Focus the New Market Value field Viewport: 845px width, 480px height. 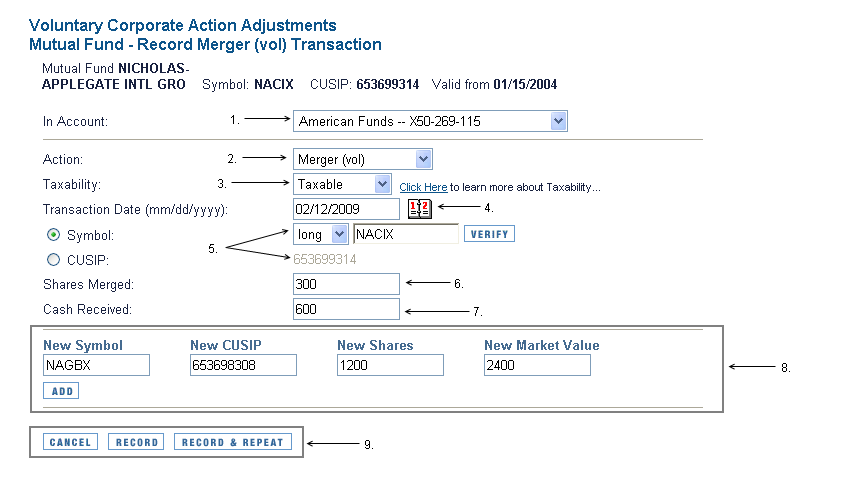pos(537,365)
